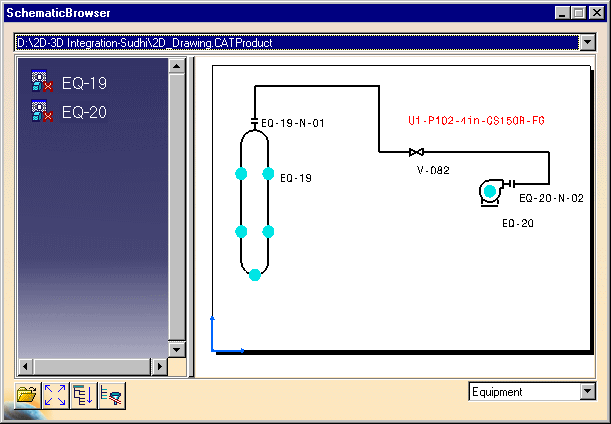Click the 2D_Drawing.CATProduct path field
Screen dimensions: 611x424
click(x=297, y=42)
